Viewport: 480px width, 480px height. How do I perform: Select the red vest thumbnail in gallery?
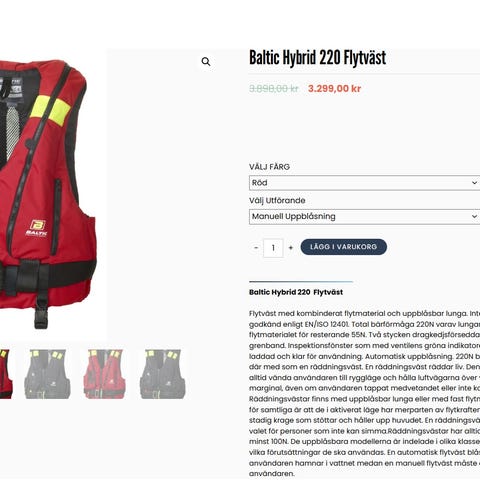tap(105, 374)
